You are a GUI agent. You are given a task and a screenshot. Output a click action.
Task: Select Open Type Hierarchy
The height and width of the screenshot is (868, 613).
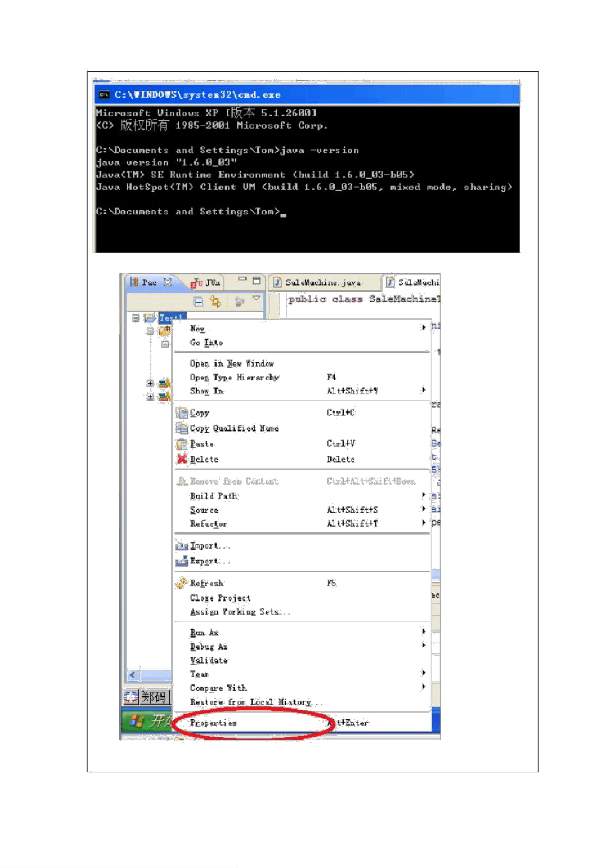tap(302, 377)
